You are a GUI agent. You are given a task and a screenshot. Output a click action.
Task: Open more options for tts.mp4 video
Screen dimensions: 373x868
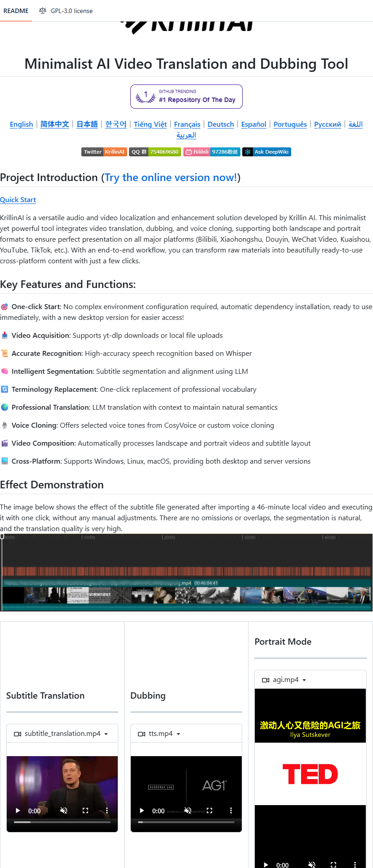pos(231,810)
